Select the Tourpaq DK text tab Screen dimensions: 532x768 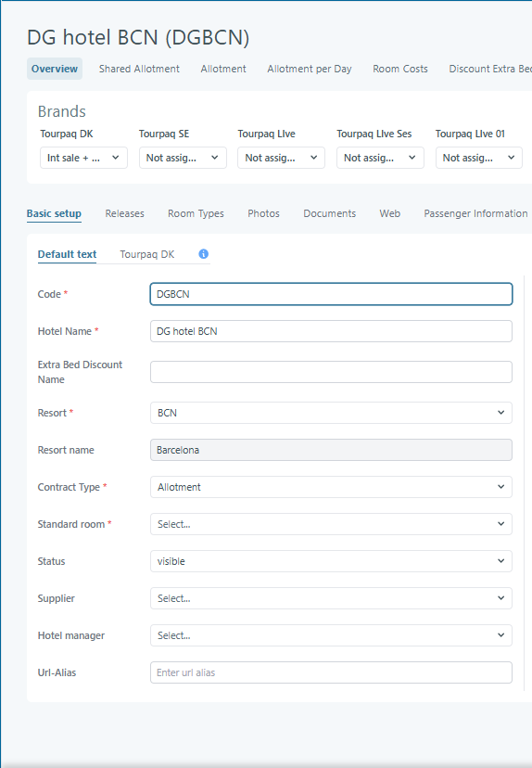click(x=147, y=254)
